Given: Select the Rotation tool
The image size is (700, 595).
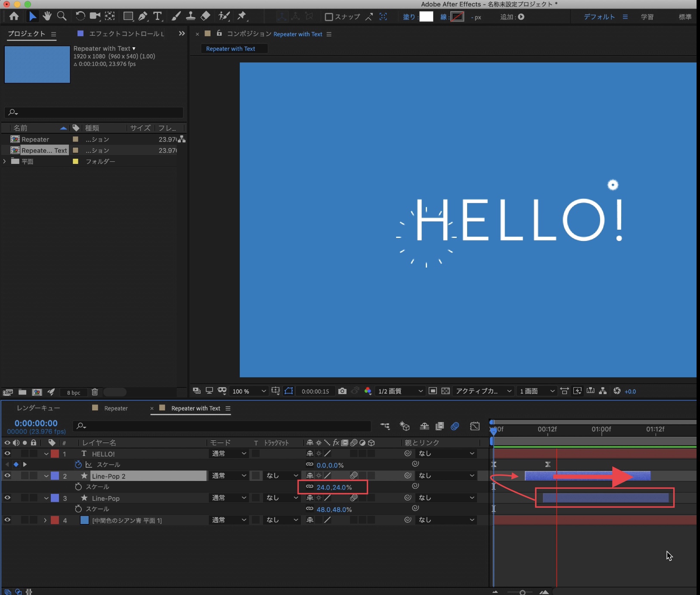Looking at the screenshot, I should point(80,16).
